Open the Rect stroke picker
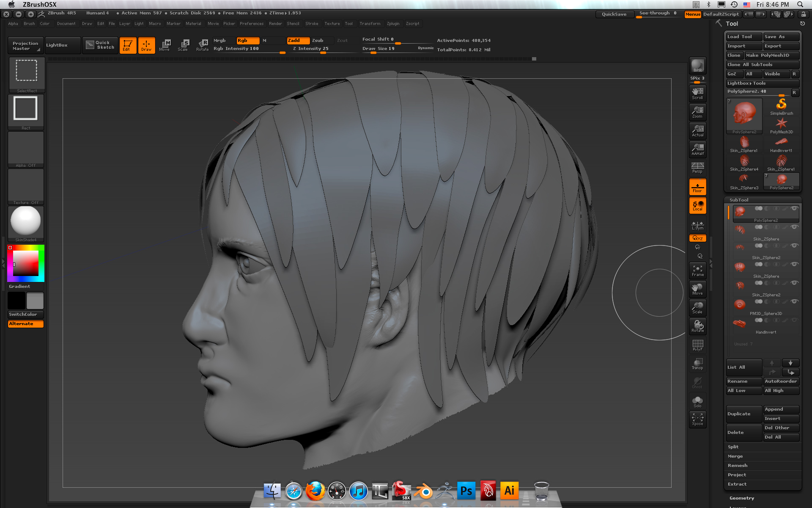Screen dimensions: 812x508 click(26, 112)
